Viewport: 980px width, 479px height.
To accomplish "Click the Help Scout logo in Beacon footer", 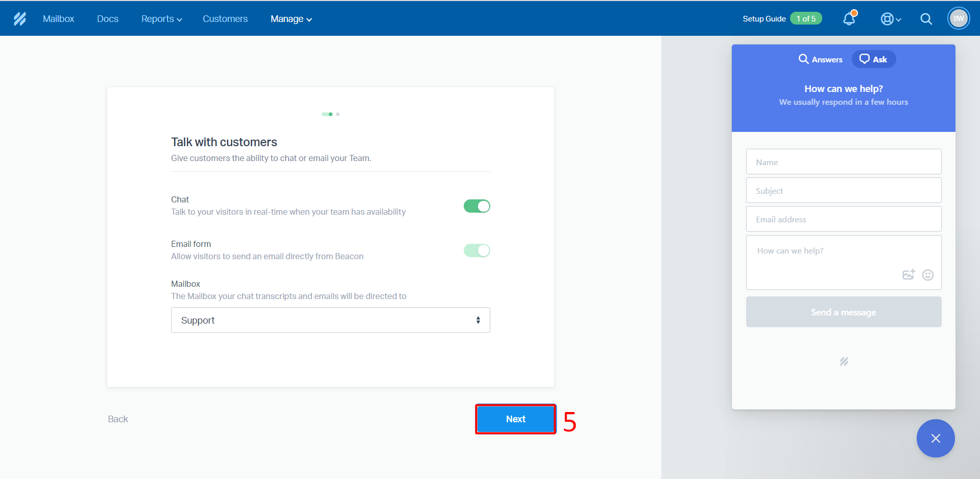I will [844, 361].
